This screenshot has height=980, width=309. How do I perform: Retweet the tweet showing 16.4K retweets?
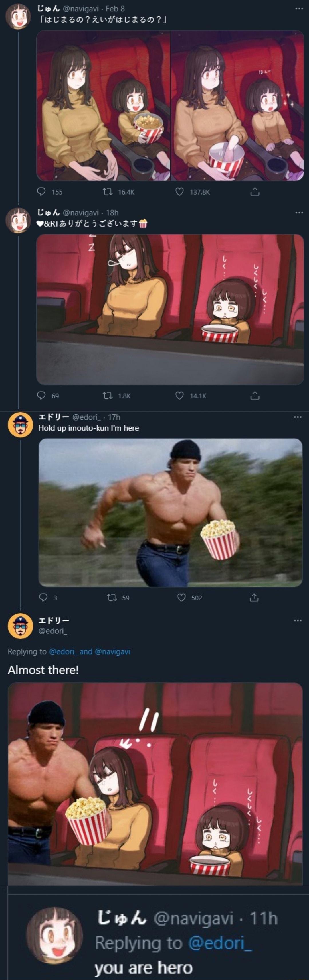coord(108,192)
